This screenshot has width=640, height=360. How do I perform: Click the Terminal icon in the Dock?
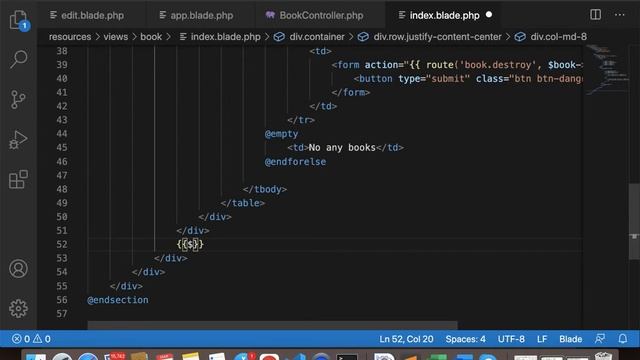(347, 357)
